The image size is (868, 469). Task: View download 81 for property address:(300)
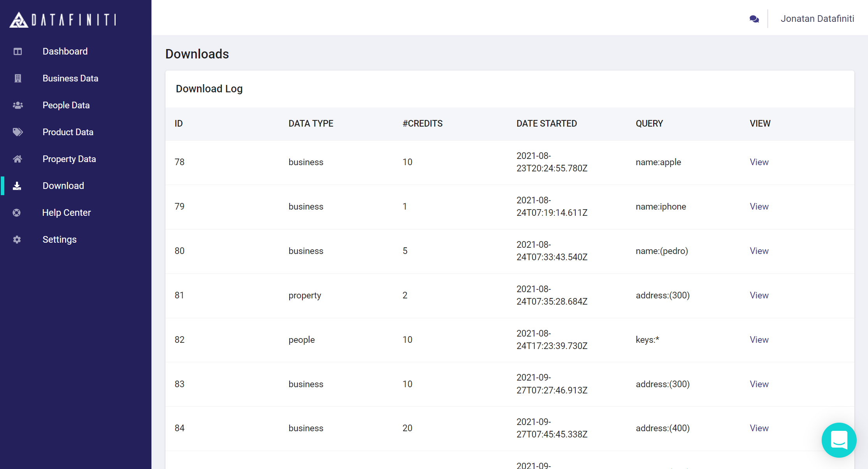[x=759, y=295]
